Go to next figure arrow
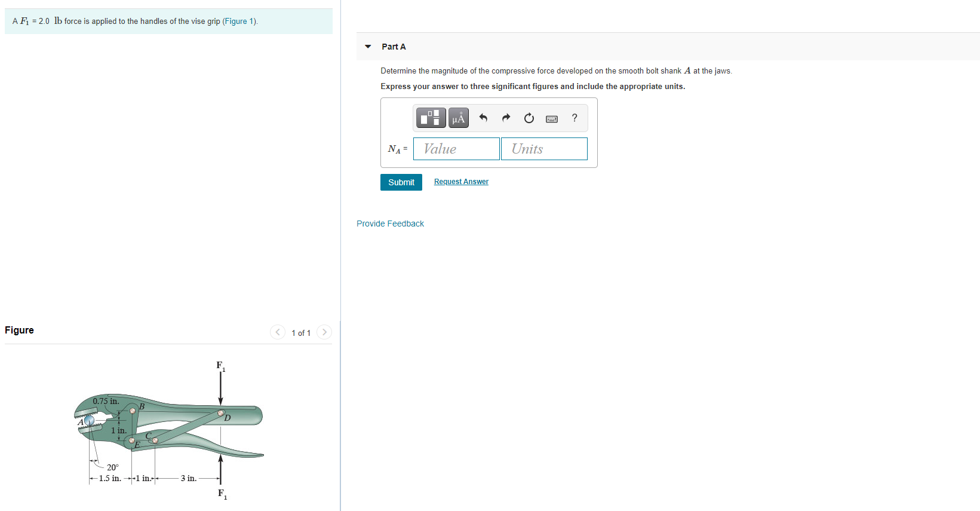The width and height of the screenshot is (980, 511). tap(324, 332)
